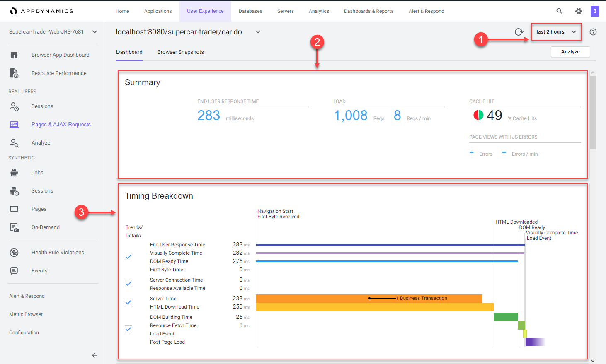Click Resource Performance icon
This screenshot has width=606, height=364.
coord(14,73)
